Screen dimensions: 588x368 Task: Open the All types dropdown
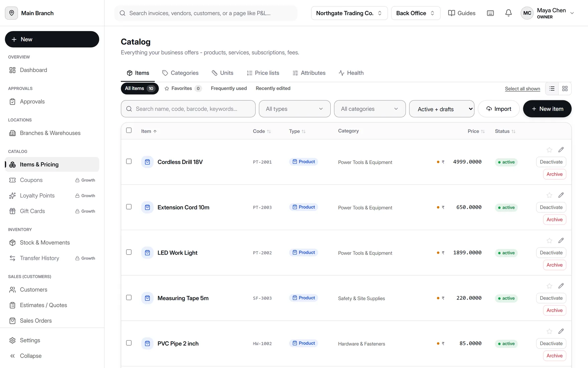click(x=295, y=109)
